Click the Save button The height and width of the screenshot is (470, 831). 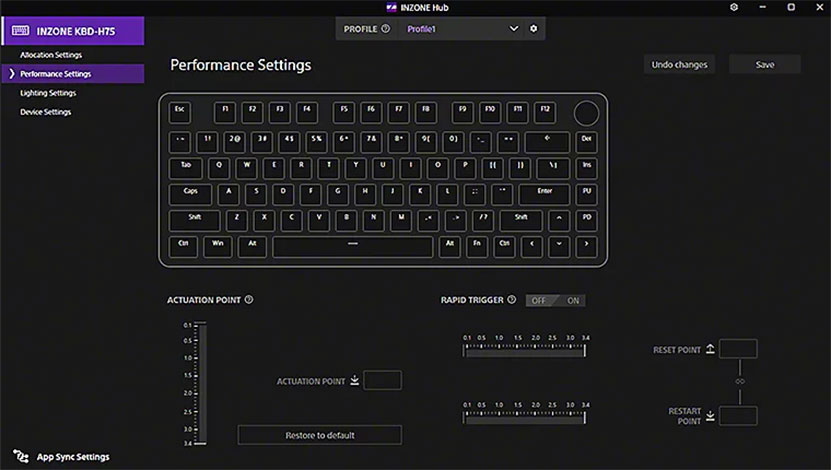click(765, 64)
